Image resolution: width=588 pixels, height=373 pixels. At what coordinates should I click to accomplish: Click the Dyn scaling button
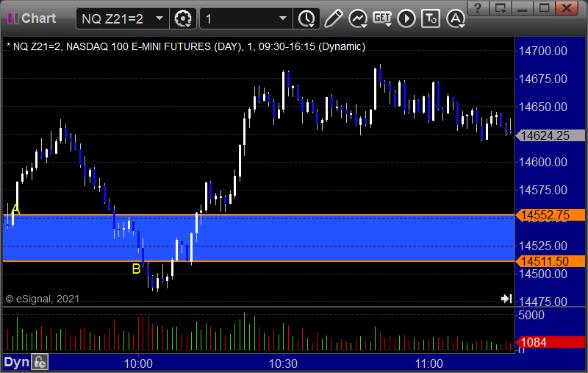[16, 362]
